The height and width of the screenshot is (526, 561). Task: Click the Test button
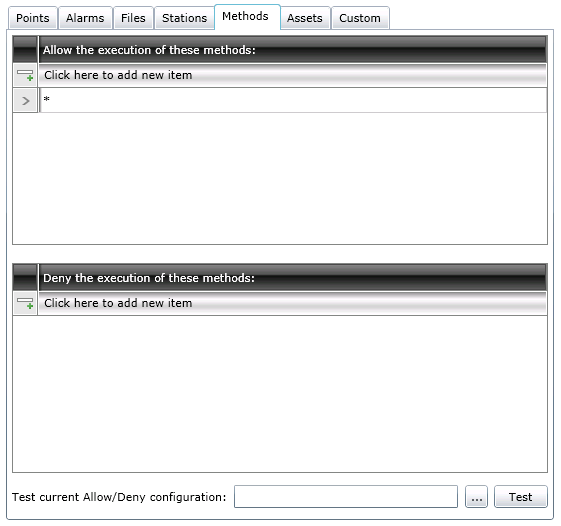pos(521,497)
